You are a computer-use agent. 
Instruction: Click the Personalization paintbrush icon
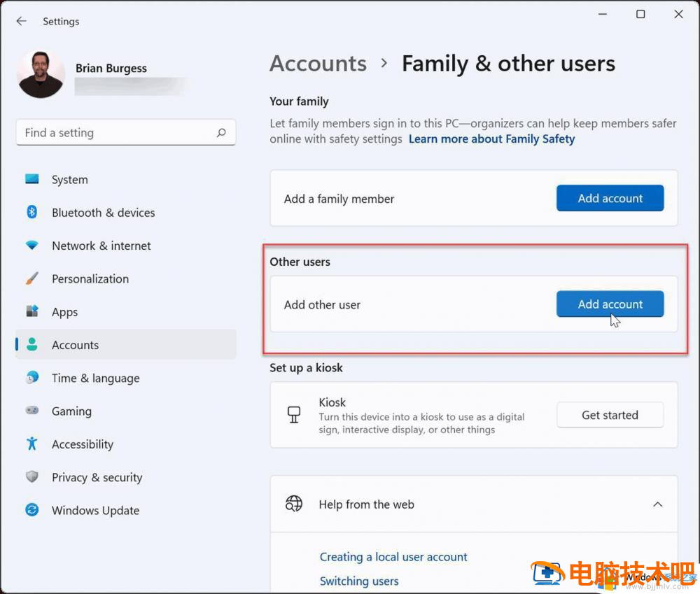click(31, 278)
